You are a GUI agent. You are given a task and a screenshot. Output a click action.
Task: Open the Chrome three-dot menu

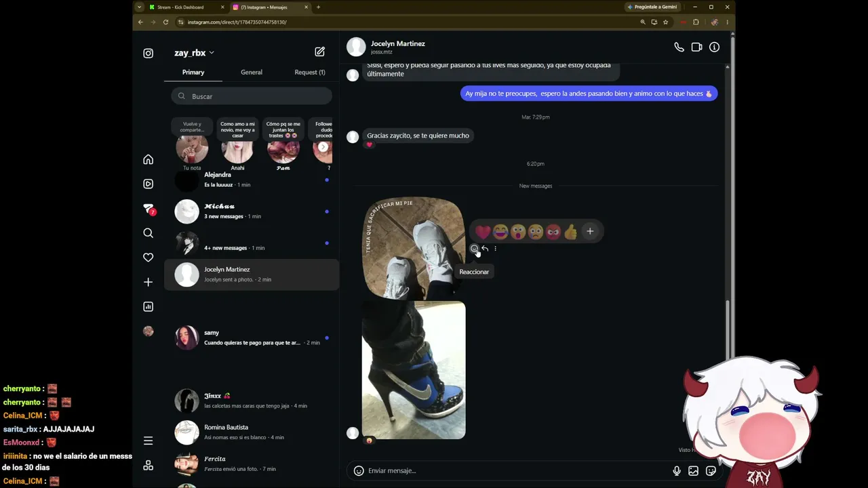pyautogui.click(x=727, y=22)
